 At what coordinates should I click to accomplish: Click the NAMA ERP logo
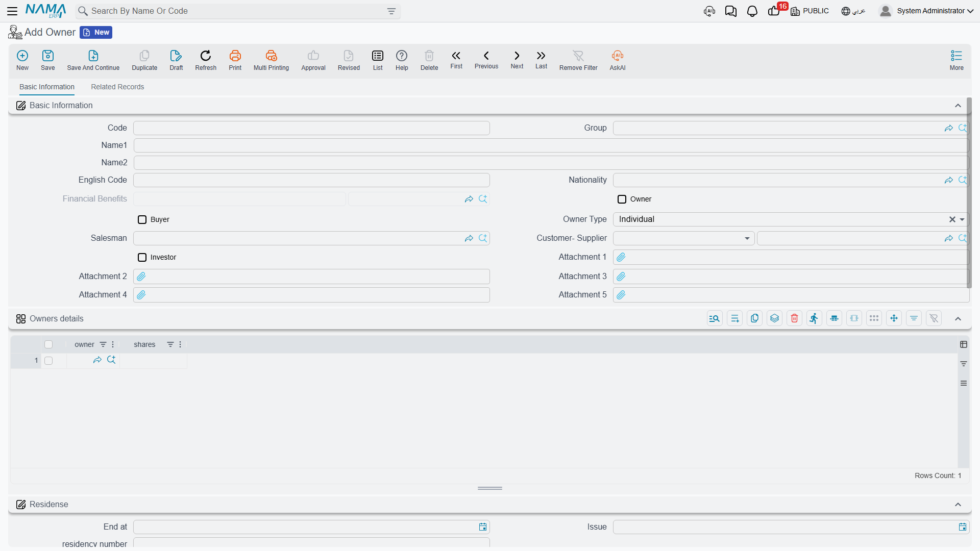[x=46, y=11]
